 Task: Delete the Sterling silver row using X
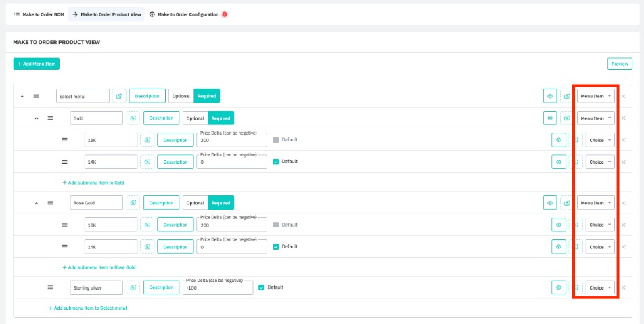click(623, 287)
